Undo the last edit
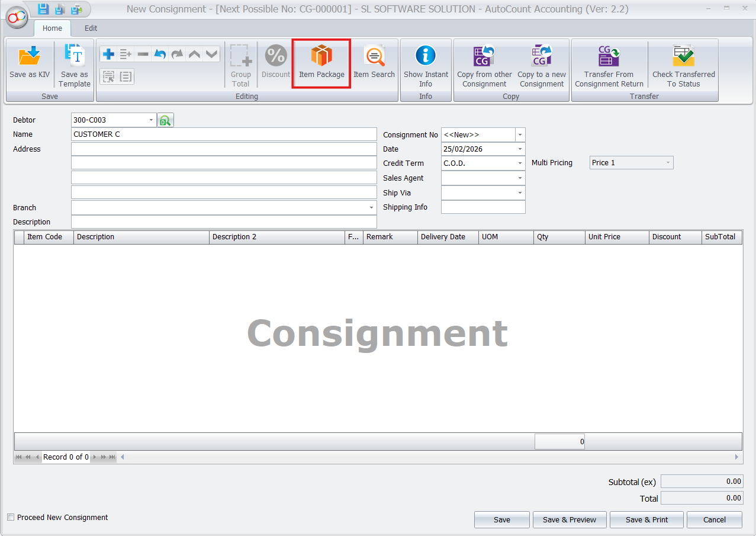Screen dimensions: 756x536 coord(159,54)
